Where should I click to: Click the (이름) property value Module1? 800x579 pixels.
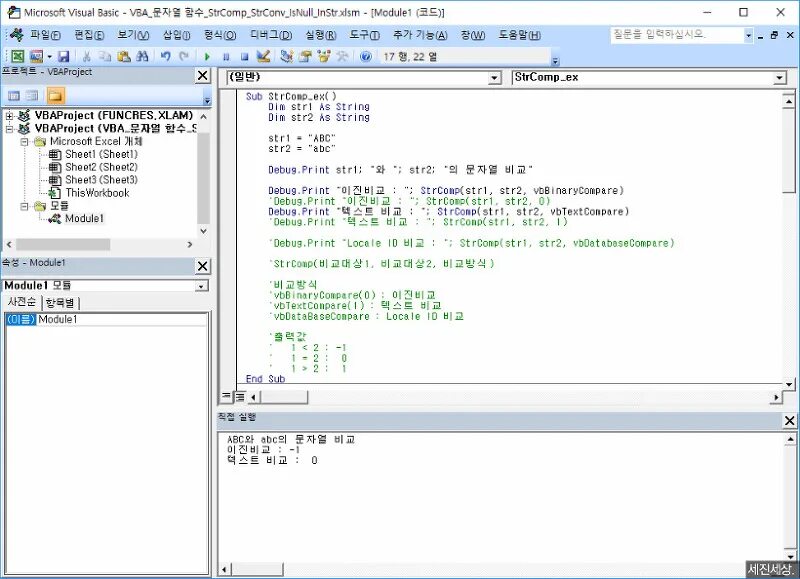pos(122,319)
